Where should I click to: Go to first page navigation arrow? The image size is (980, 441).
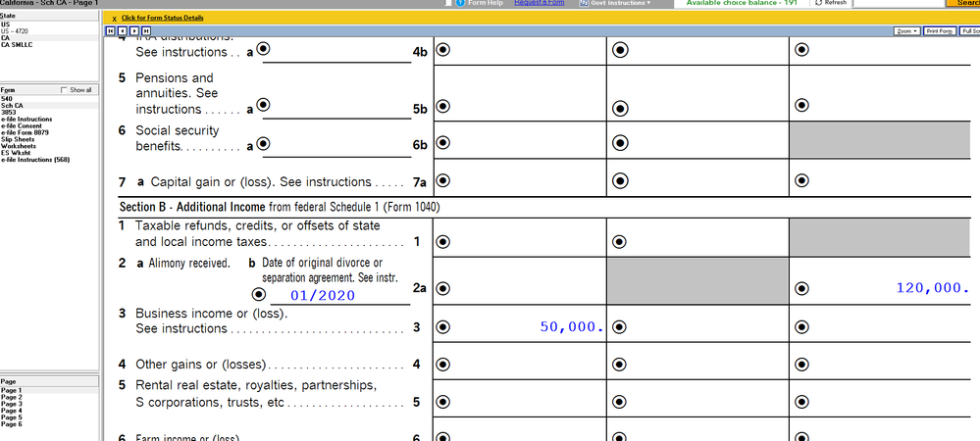coord(111,30)
